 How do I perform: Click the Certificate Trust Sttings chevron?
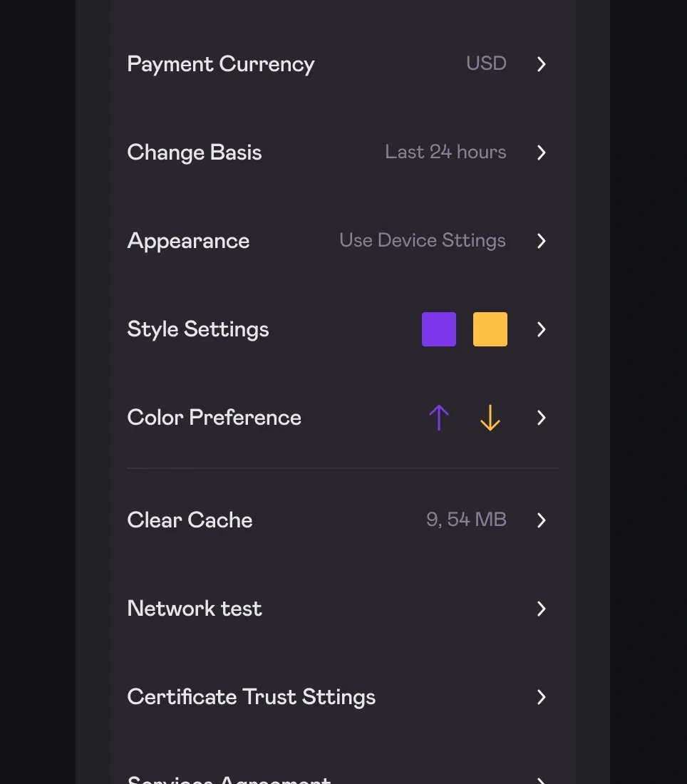(x=542, y=697)
